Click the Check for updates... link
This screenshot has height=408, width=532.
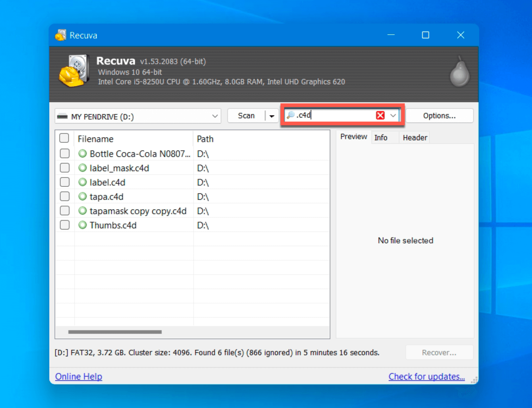pos(427,377)
